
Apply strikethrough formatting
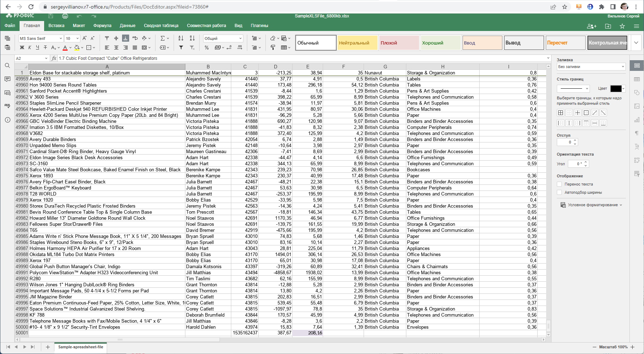pos(45,47)
